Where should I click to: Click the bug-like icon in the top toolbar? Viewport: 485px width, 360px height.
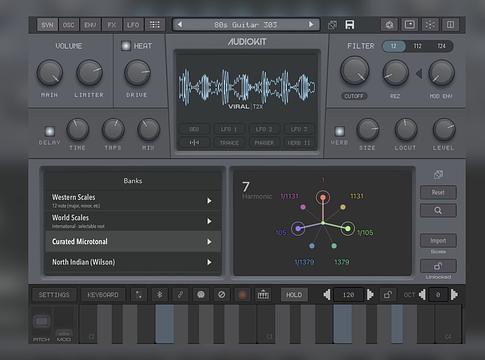[389, 25]
